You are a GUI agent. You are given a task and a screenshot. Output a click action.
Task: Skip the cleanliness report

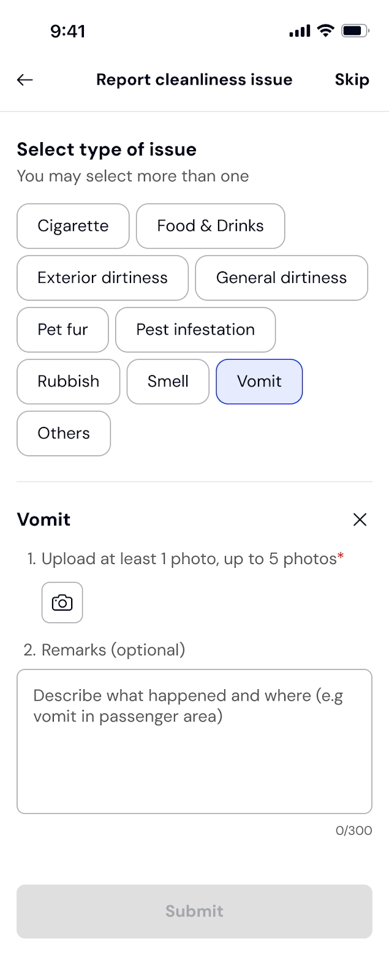tap(352, 80)
